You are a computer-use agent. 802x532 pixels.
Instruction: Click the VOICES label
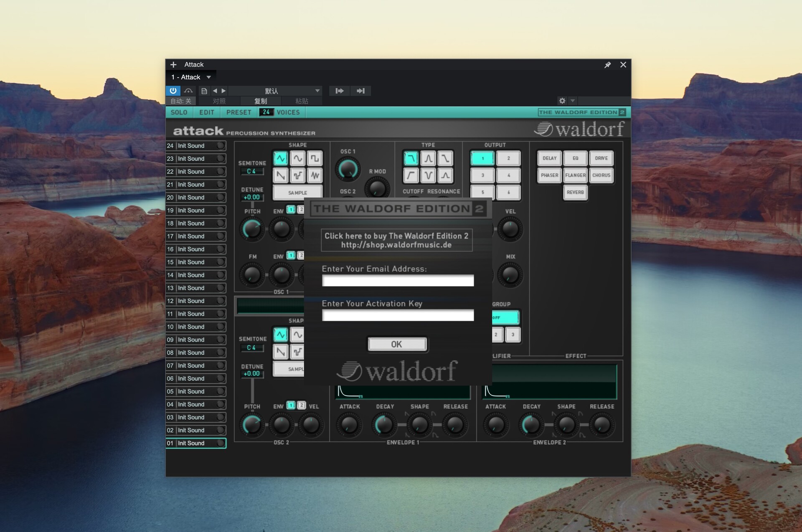click(288, 112)
